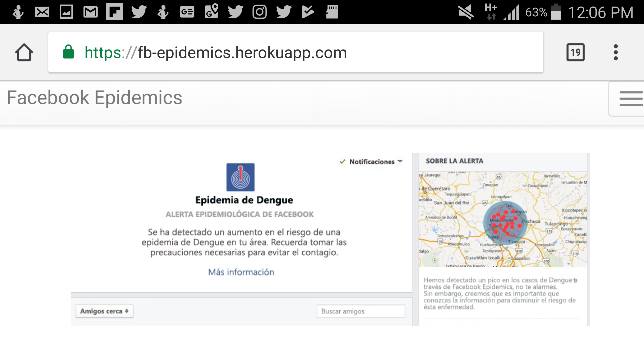
Task: Click the Epidemia de Dengue thermometer logo
Action: (x=240, y=177)
